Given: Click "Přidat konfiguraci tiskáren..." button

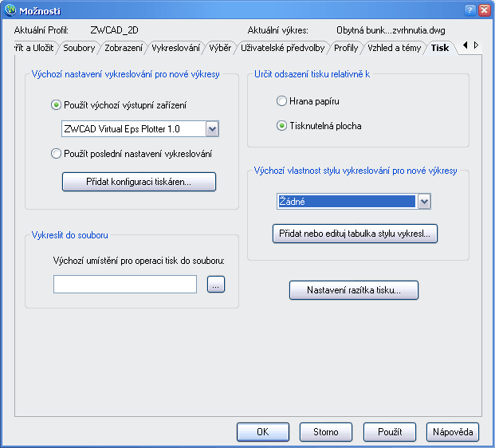Looking at the screenshot, I should point(139,182).
